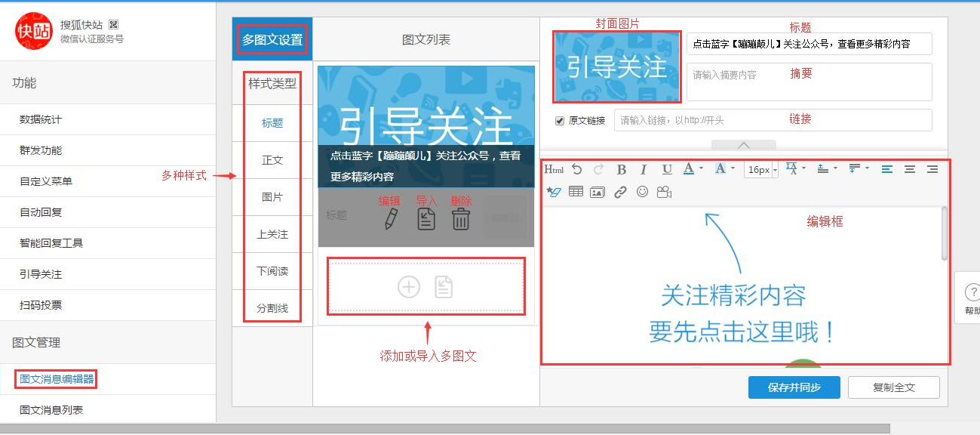Screen dimensions: 980x435
Task: Click the 复制全文 button
Action: point(893,387)
